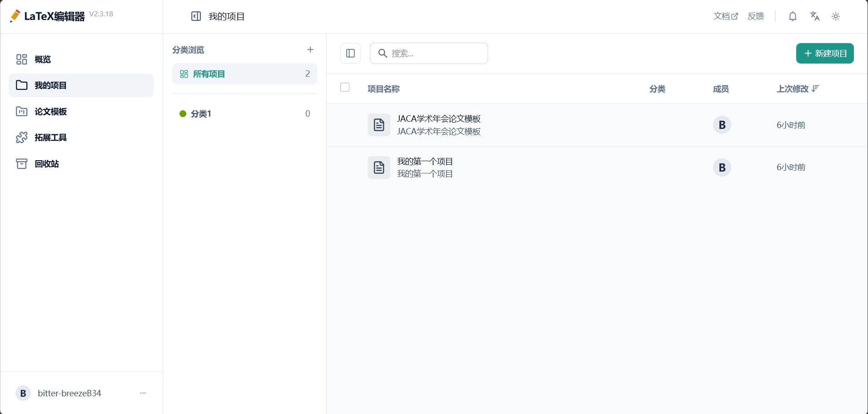Toggle category panel with layout icon
Image resolution: width=868 pixels, height=414 pixels.
pyautogui.click(x=350, y=53)
